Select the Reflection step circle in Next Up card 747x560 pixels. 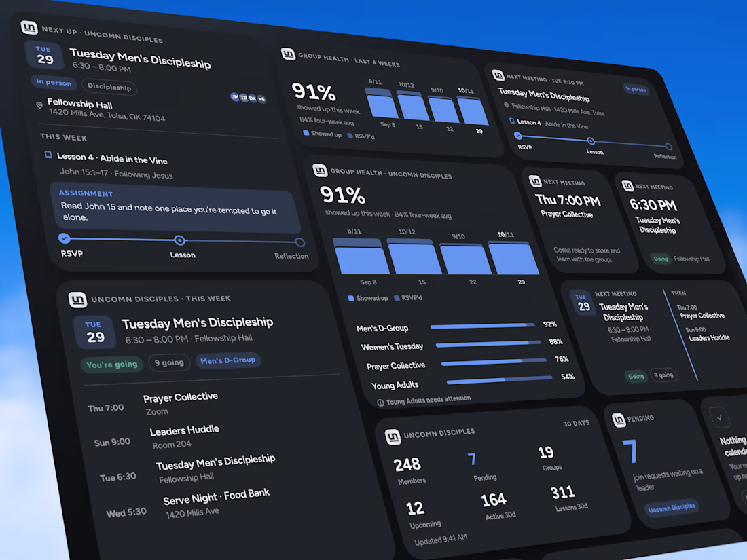(299, 242)
